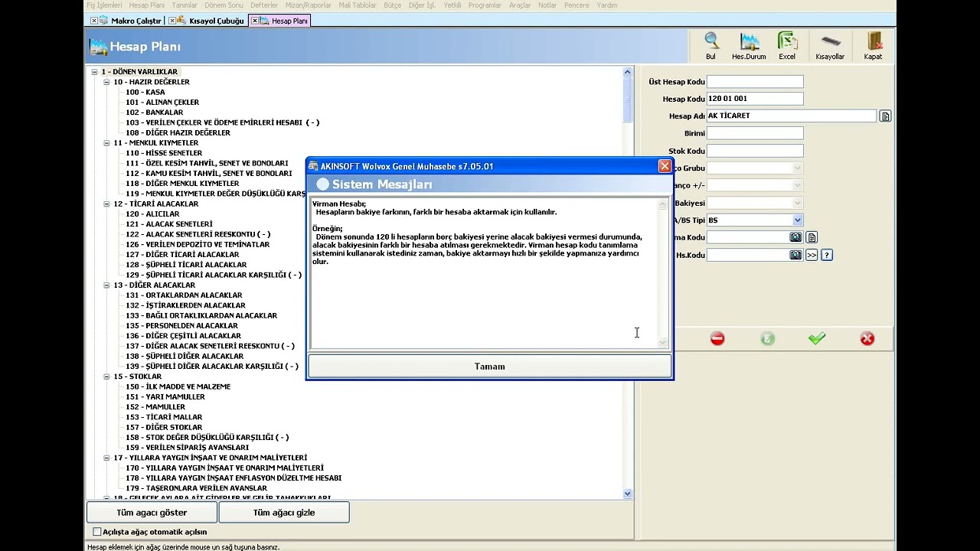The image size is (980, 551).
Task: Open the +/- dropdown under the Grubu dropdown
Action: pyautogui.click(x=797, y=185)
